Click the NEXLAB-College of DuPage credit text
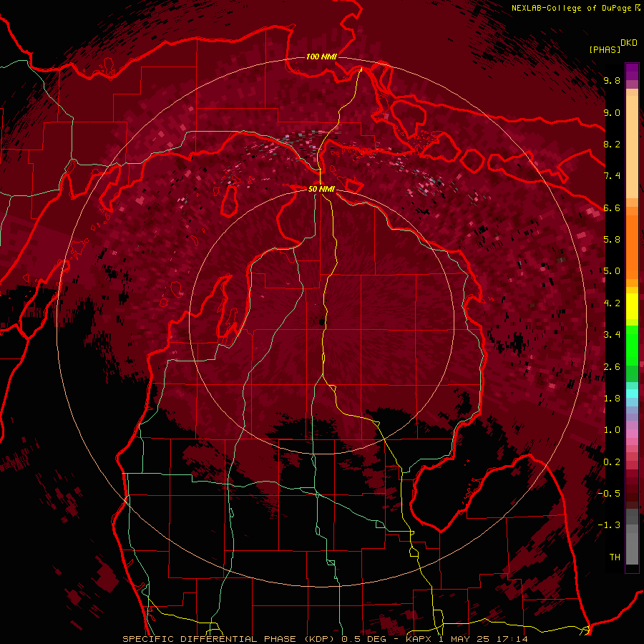This screenshot has width=644, height=644. (572, 8)
